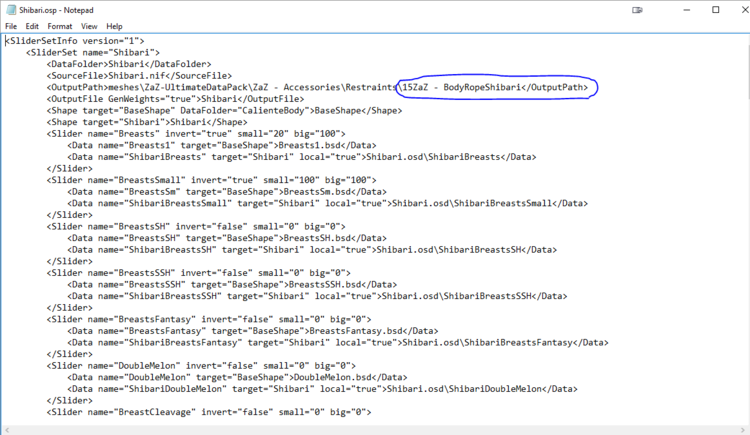Open the Edit menu
The width and height of the screenshot is (750, 435).
[32, 26]
